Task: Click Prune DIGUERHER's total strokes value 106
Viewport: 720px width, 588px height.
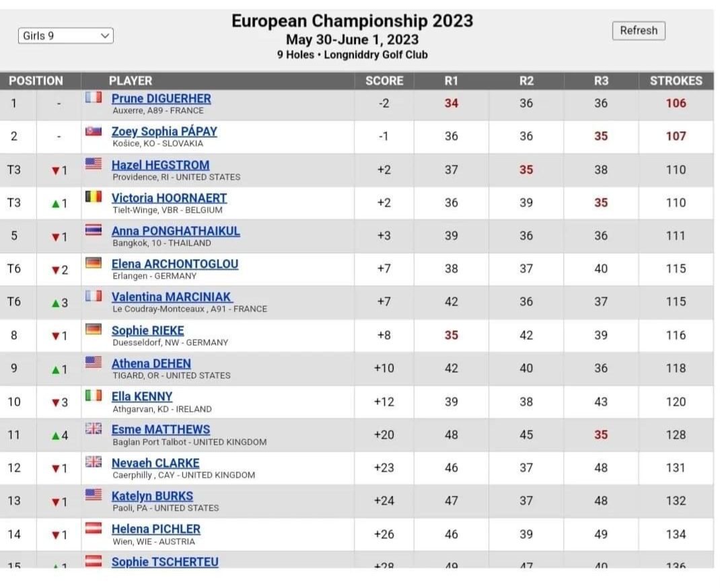Action: pyautogui.click(x=676, y=104)
